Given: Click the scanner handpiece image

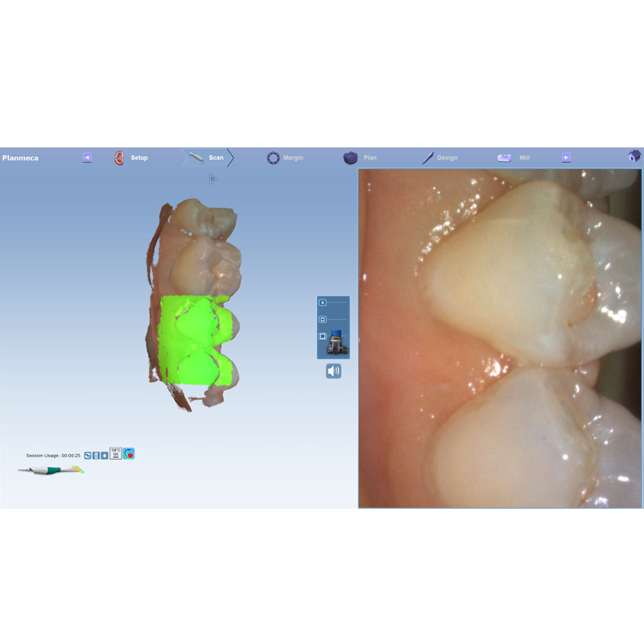Looking at the screenshot, I should [x=51, y=470].
